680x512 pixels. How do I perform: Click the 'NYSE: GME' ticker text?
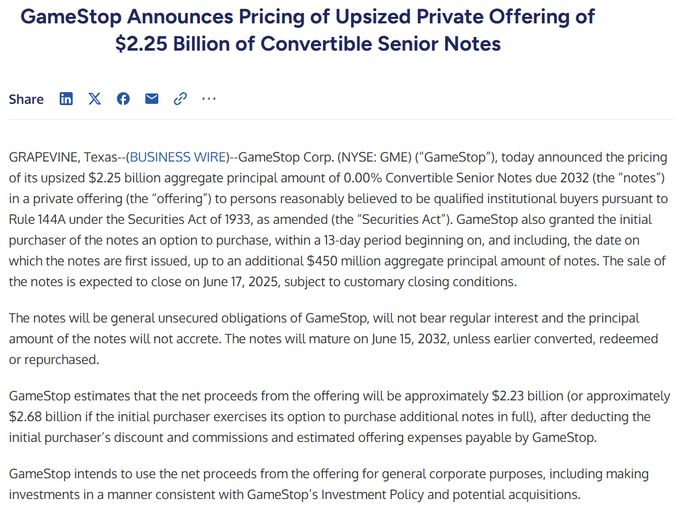374,157
